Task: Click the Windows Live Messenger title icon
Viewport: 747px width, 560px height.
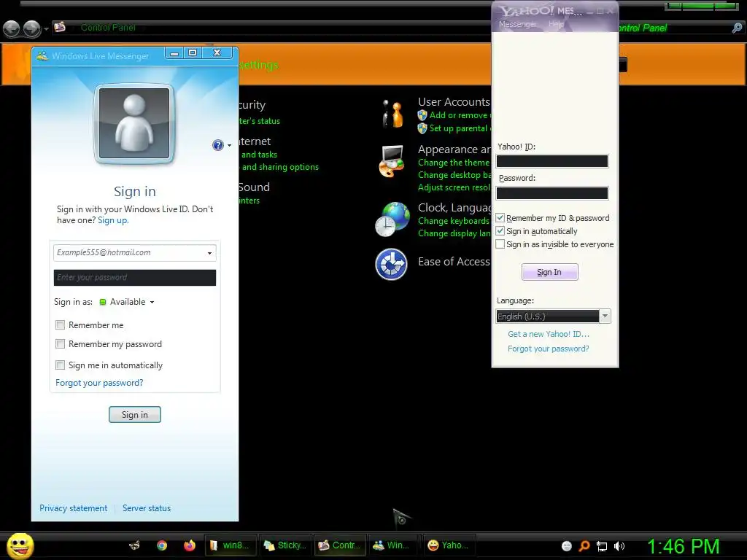Action: coord(42,55)
